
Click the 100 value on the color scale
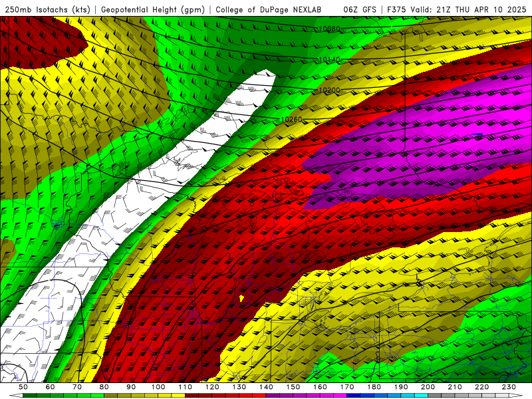coord(158,387)
